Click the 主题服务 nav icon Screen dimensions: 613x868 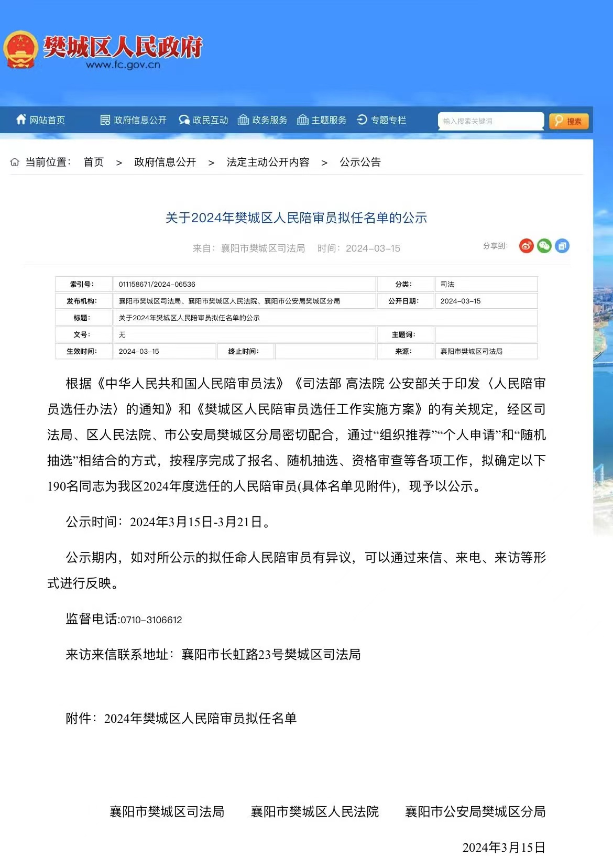click(x=302, y=120)
